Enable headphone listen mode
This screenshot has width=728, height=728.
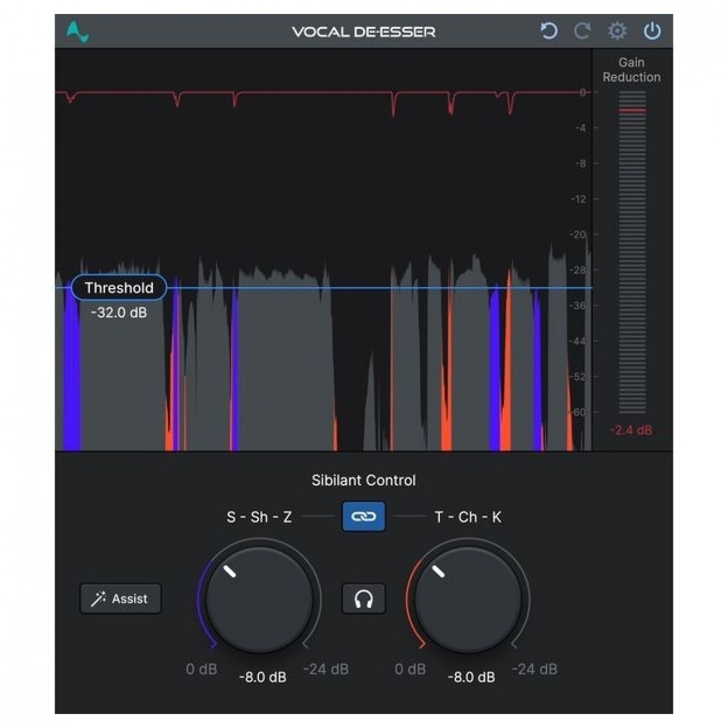(363, 599)
